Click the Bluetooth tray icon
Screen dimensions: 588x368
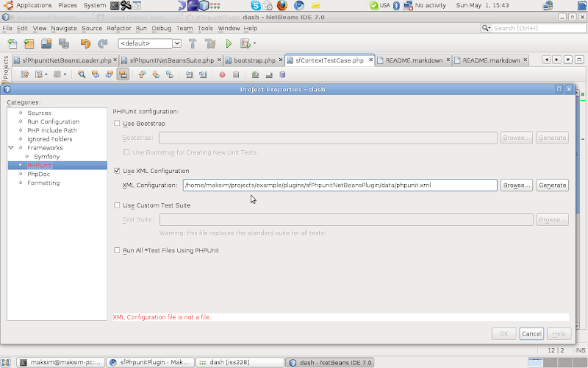click(x=396, y=5)
